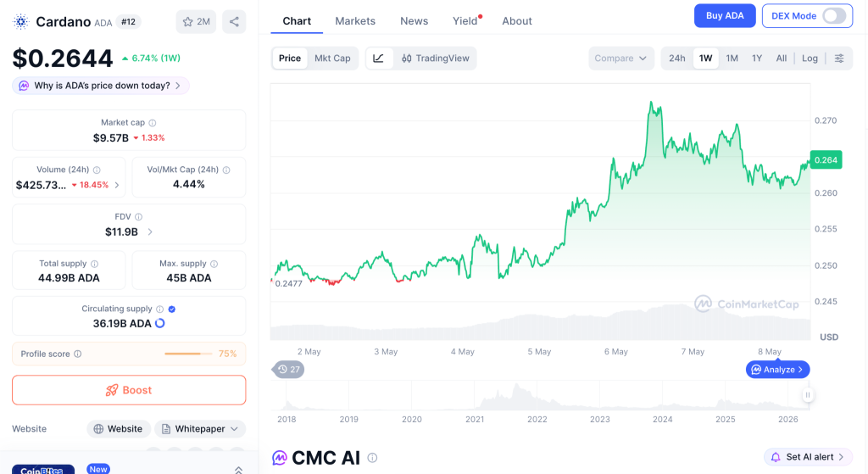This screenshot has width=868, height=474.
Task: Click info icon beside Market cap
Action: (x=153, y=123)
